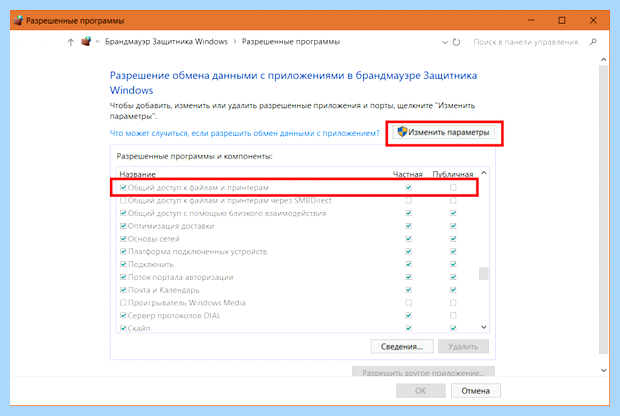Click the Название column header
The image size is (620, 416).
(138, 174)
